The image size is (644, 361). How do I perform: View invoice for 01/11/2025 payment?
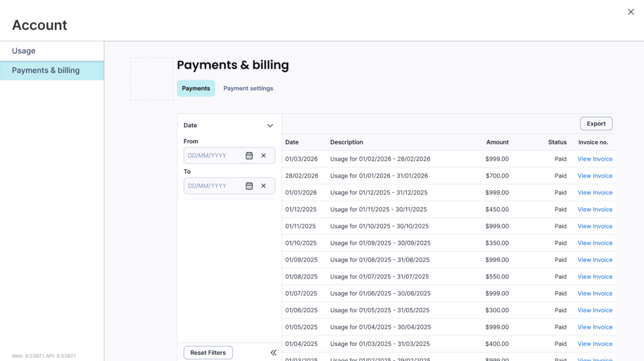click(595, 227)
